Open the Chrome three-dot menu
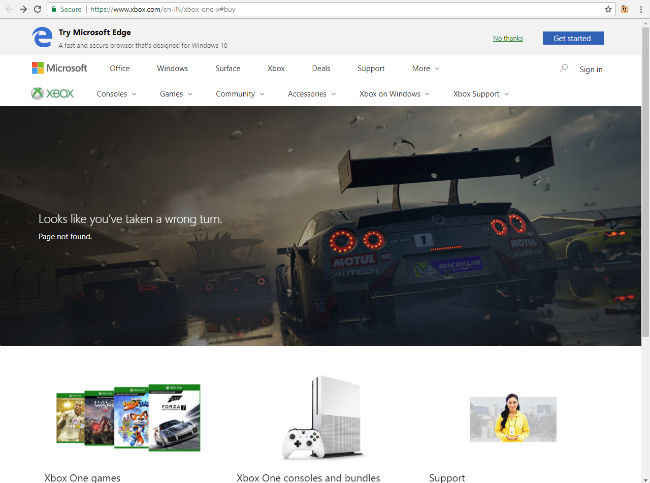The height and width of the screenshot is (483, 650). (x=641, y=9)
